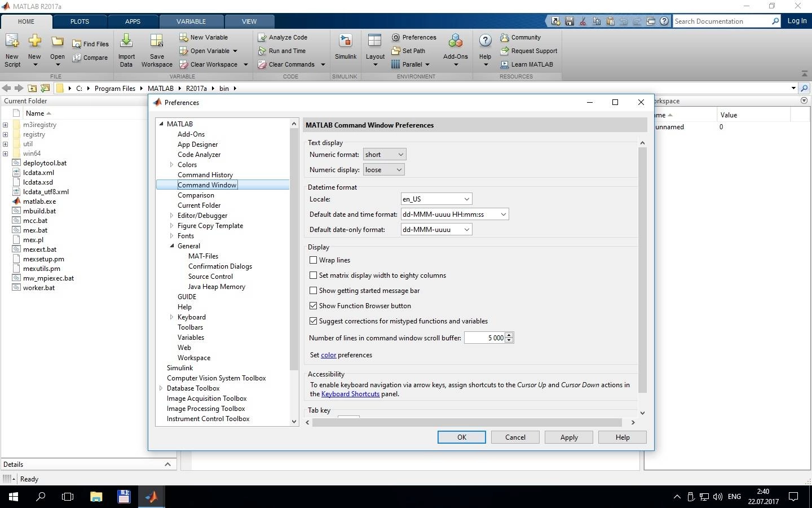The height and width of the screenshot is (508, 812).
Task: Open Preferences from the toolstrip
Action: pos(414,37)
